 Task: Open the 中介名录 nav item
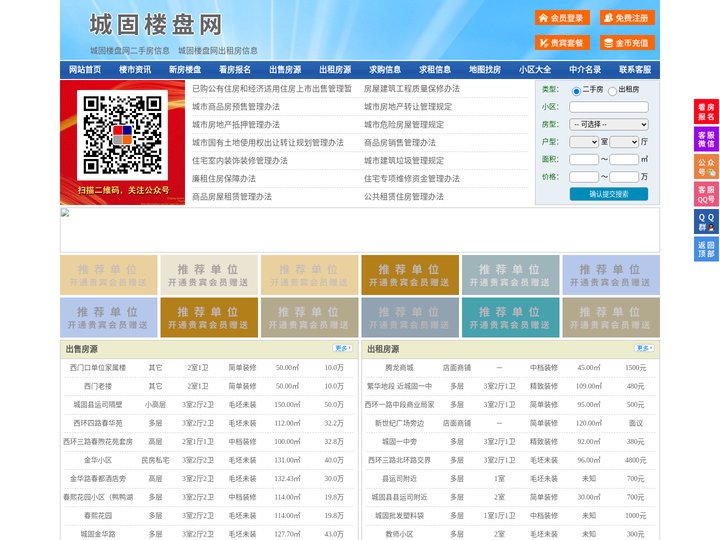click(x=585, y=70)
